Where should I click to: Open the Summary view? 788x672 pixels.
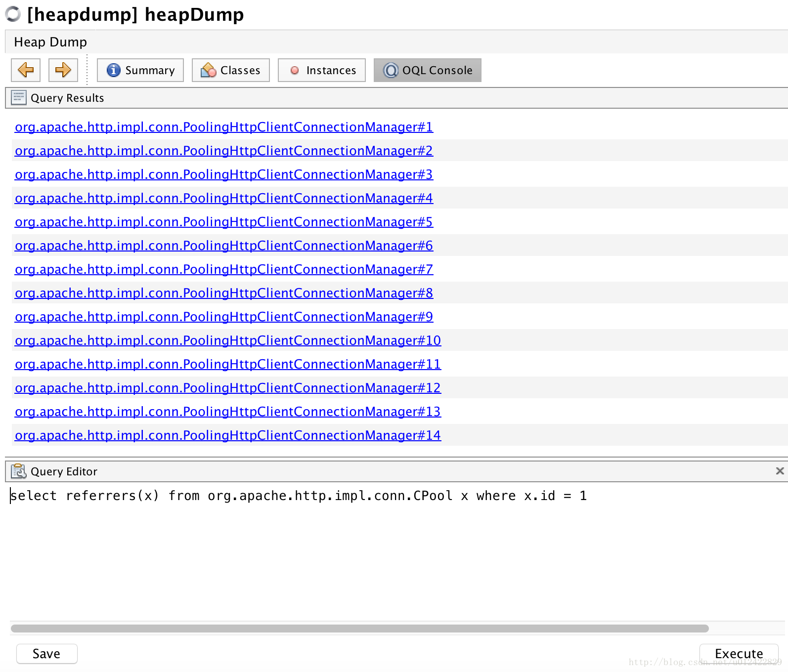(x=140, y=70)
